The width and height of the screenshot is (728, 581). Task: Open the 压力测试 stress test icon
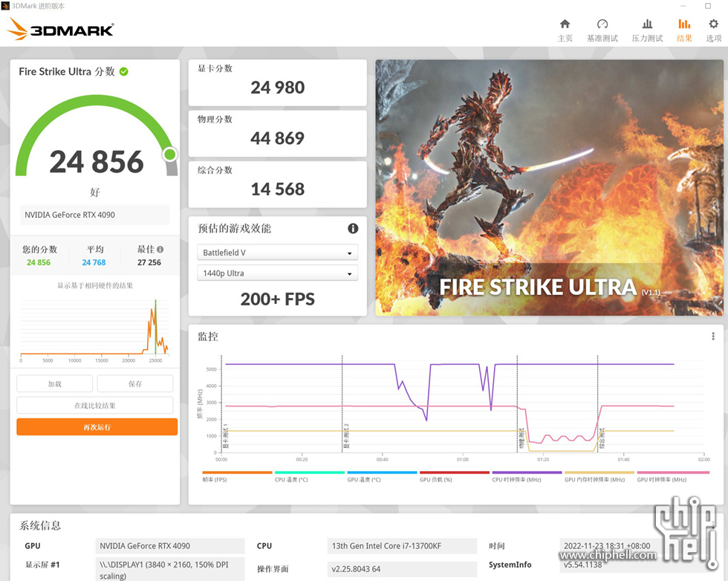(x=646, y=30)
